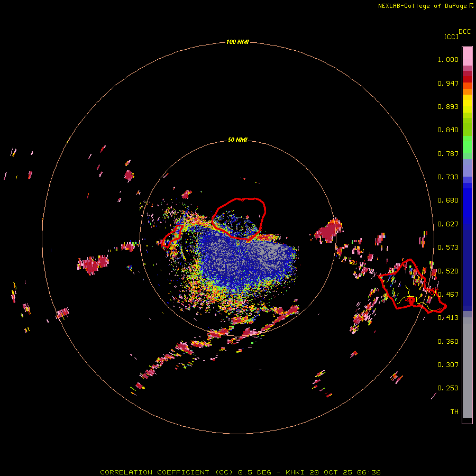This screenshot has height=476, width=476.
Task: Select the 1.000 scale value
Action: point(448,59)
